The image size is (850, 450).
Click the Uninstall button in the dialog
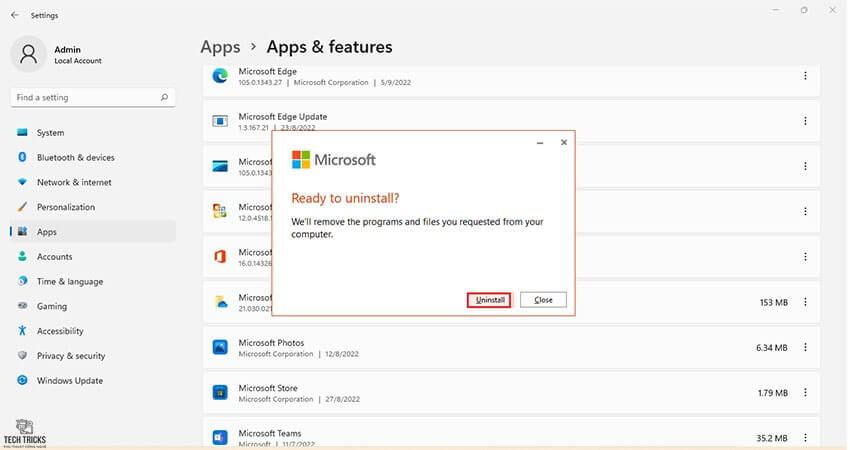click(489, 300)
